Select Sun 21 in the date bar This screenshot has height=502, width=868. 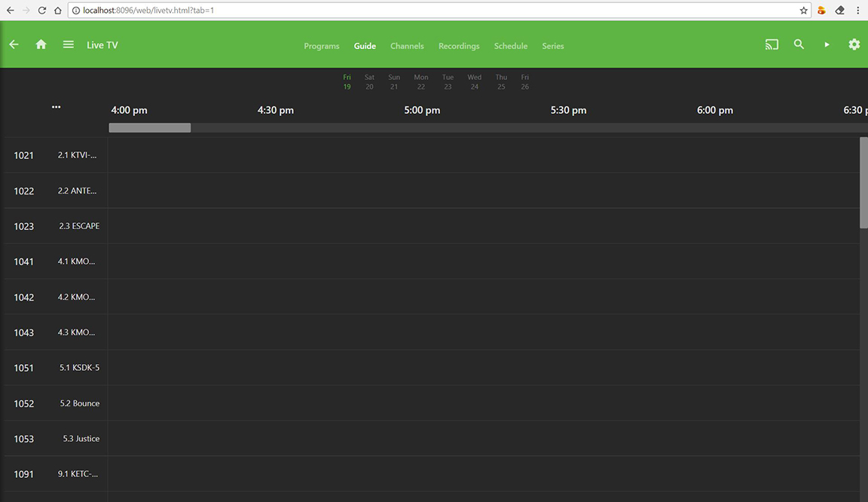tap(393, 82)
